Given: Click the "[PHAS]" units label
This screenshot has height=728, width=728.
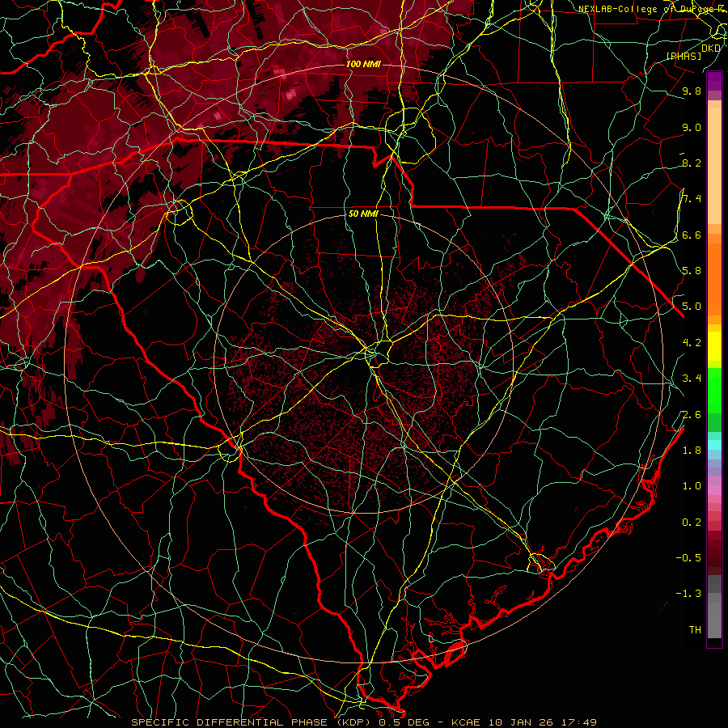Looking at the screenshot, I should click(684, 57).
